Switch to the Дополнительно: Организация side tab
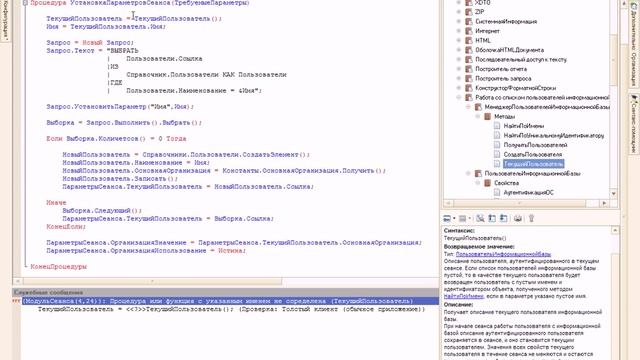 click(x=634, y=45)
